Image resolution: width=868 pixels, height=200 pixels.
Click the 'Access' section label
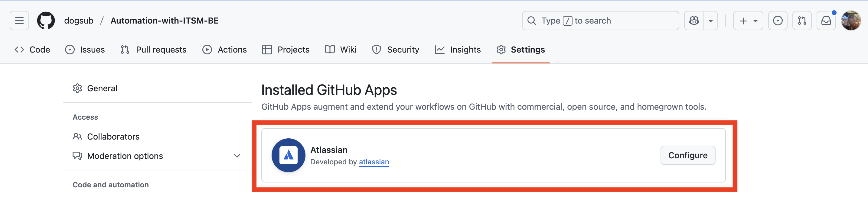(x=85, y=117)
